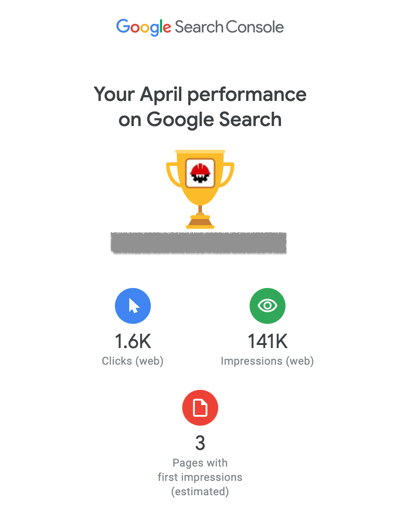Image resolution: width=404 pixels, height=532 pixels.
Task: Click the green eye Impressions icon
Action: pos(268,306)
